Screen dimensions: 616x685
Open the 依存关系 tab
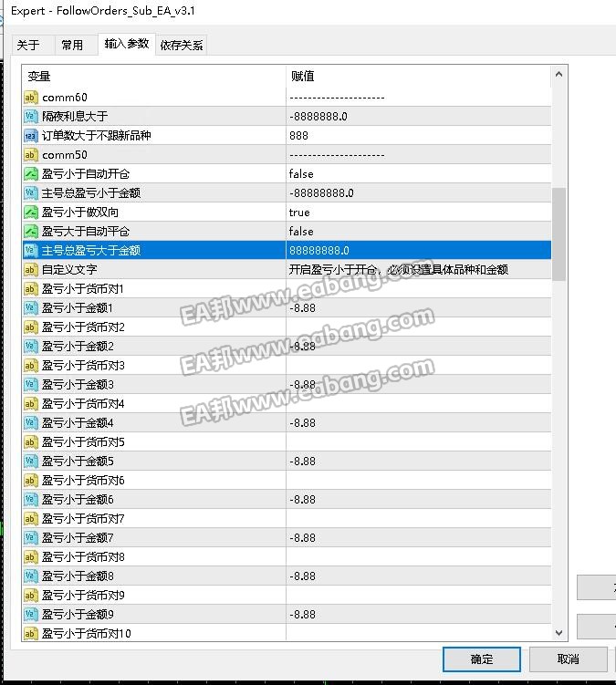tap(182, 45)
